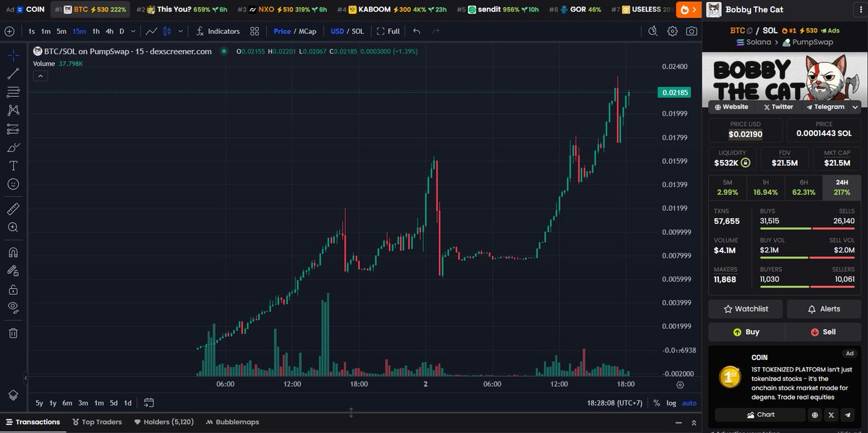Screen dimensions: 868x433
Task: Open the Bobby The Cat Twitter link
Action: tap(778, 106)
